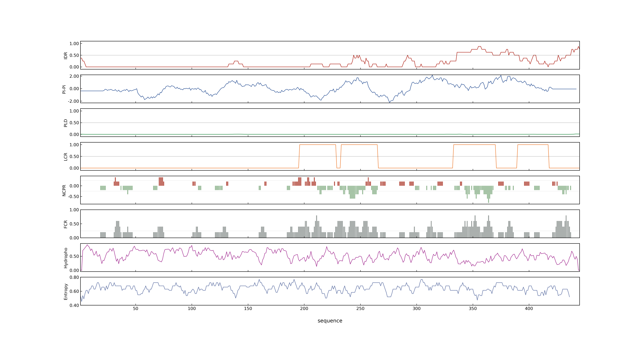The width and height of the screenshot is (644, 343).
Task: Select the x-axis tick label 300
Action: point(416,309)
